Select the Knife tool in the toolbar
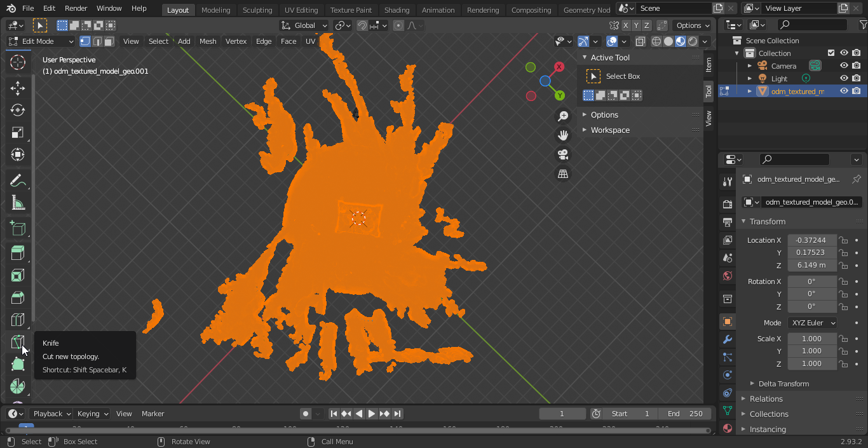 [18, 342]
